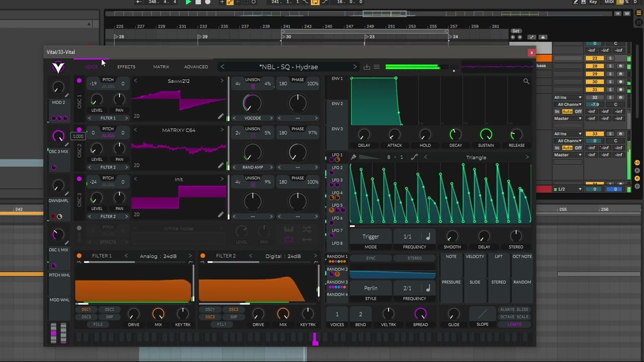
Task: Toggle Filter 1 on/off
Action: click(79, 256)
